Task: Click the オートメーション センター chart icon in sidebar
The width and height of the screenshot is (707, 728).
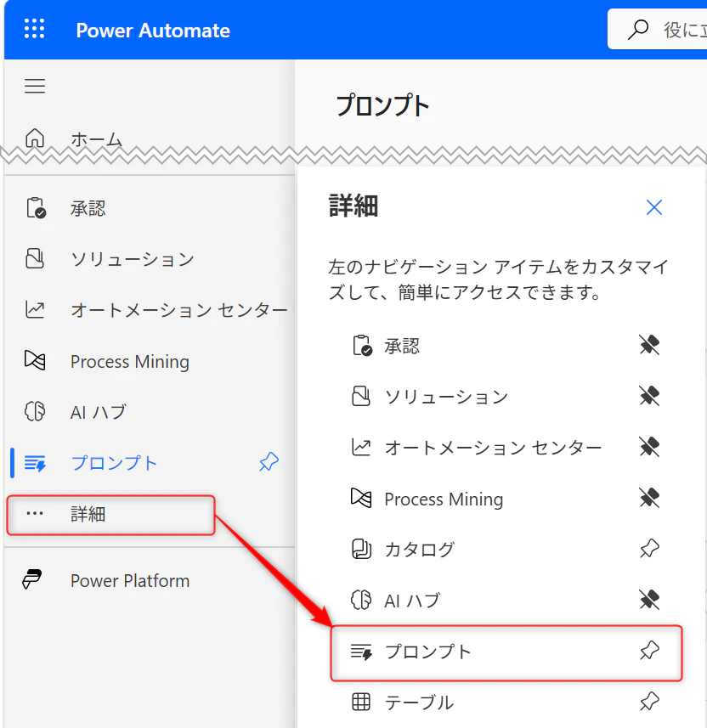Action: 35,309
